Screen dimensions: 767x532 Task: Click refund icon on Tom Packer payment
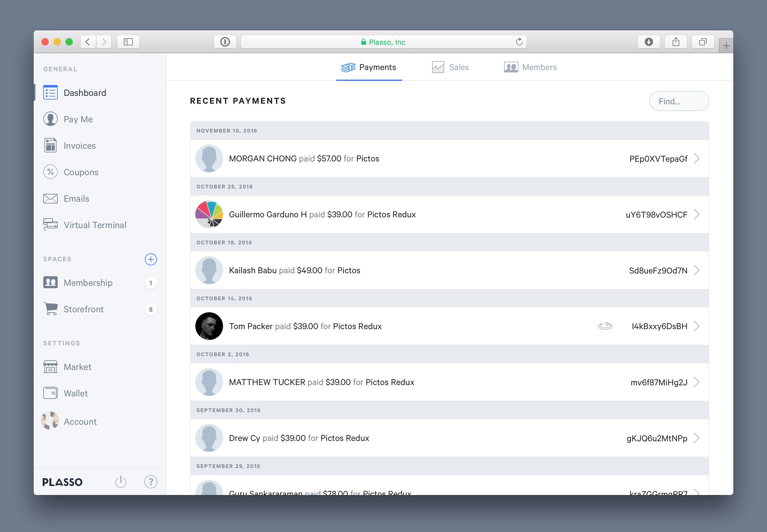pyautogui.click(x=605, y=326)
